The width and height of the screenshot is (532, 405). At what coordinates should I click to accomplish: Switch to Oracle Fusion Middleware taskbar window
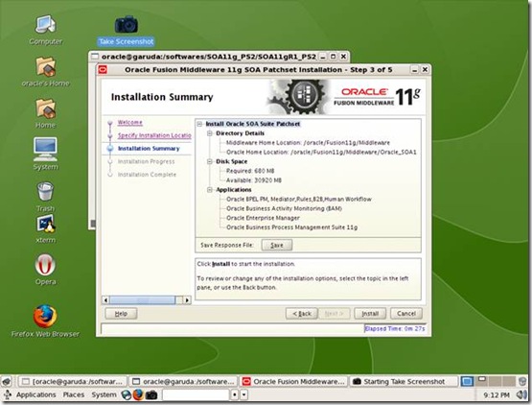tap(294, 382)
